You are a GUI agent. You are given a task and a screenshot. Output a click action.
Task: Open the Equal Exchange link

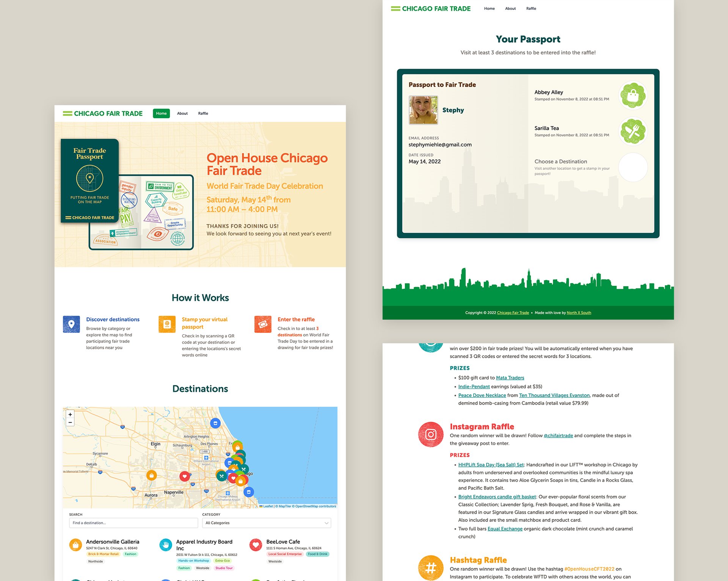[505, 529]
